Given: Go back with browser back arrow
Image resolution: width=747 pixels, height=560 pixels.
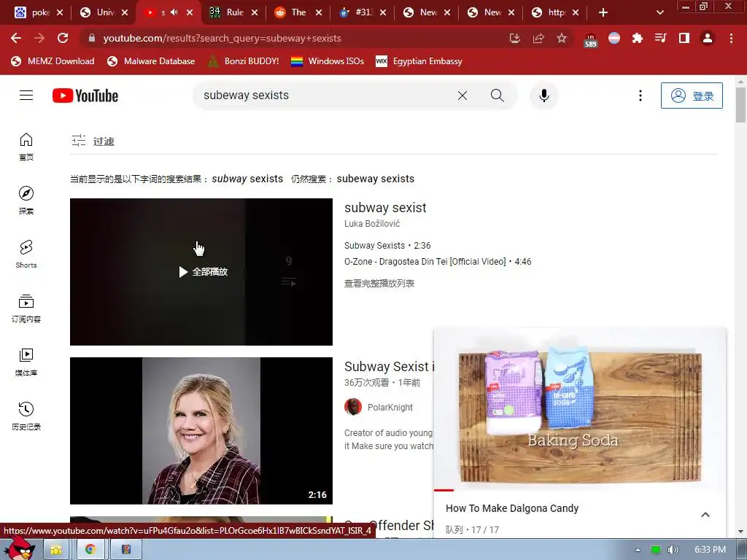Looking at the screenshot, I should (x=16, y=38).
